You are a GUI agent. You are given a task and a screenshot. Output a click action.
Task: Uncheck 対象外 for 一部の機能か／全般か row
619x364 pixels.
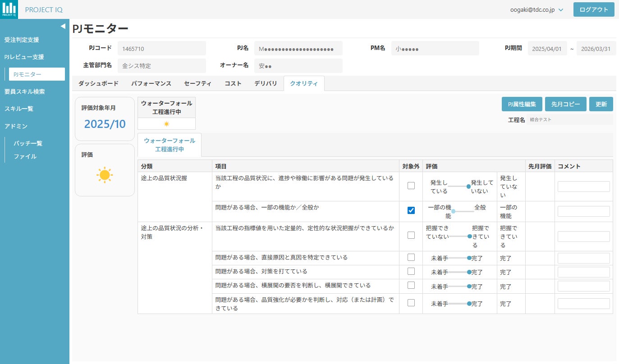411,210
